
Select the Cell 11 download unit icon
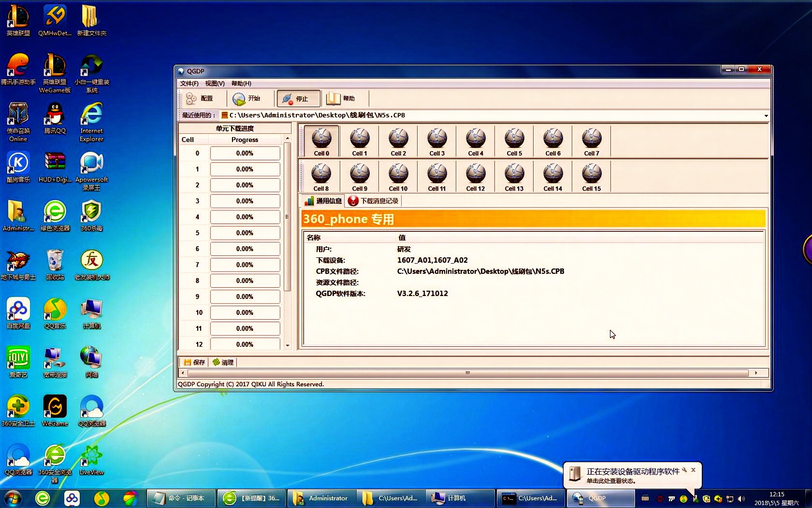click(x=437, y=177)
